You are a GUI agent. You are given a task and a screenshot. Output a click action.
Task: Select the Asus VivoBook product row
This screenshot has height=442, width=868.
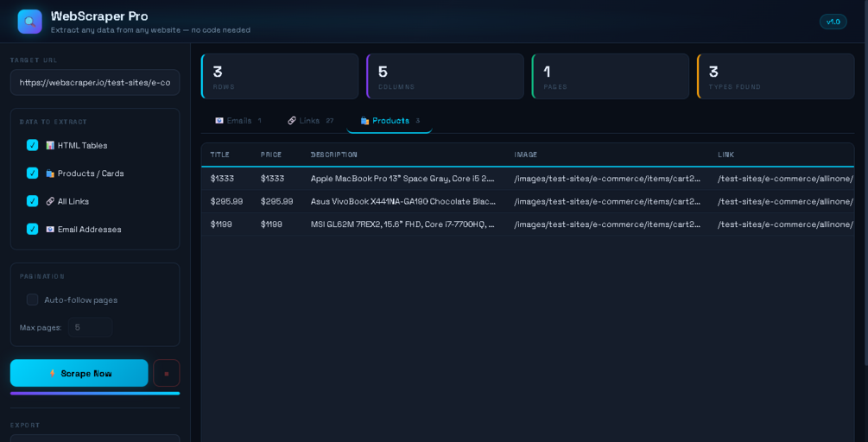528,202
